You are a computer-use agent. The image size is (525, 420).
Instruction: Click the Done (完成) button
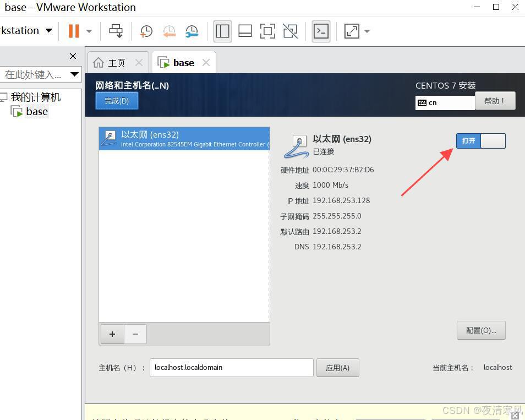[117, 101]
